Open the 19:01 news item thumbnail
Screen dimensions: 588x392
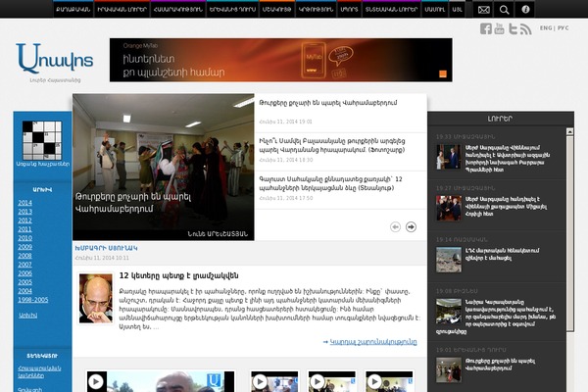[449, 369]
